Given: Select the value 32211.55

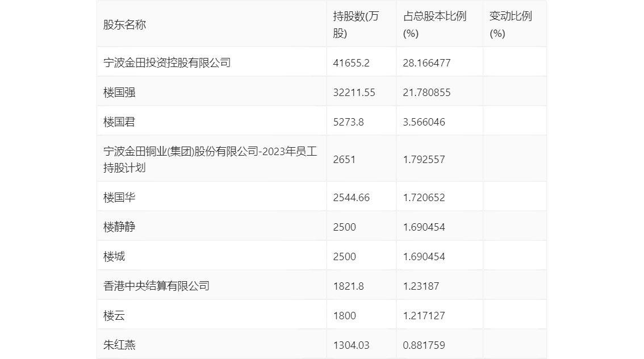Looking at the screenshot, I should tap(354, 93).
